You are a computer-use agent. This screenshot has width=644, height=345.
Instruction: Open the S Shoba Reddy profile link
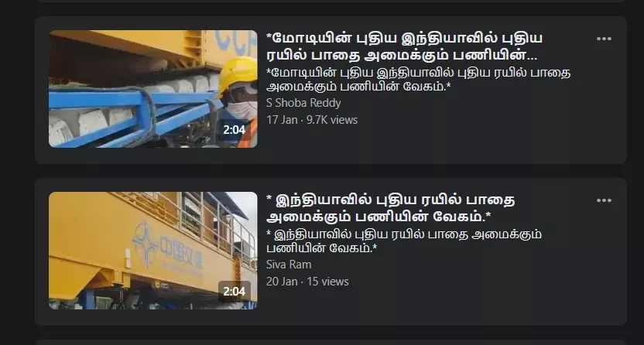click(303, 103)
